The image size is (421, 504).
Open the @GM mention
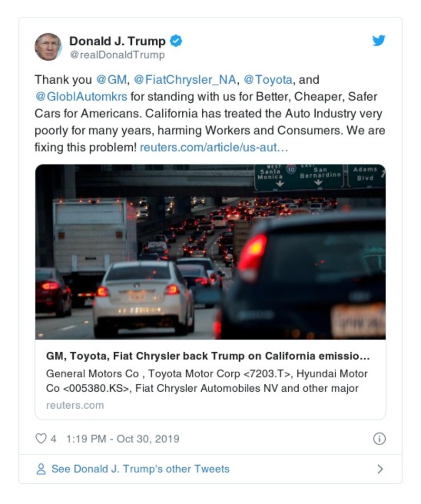(x=111, y=80)
